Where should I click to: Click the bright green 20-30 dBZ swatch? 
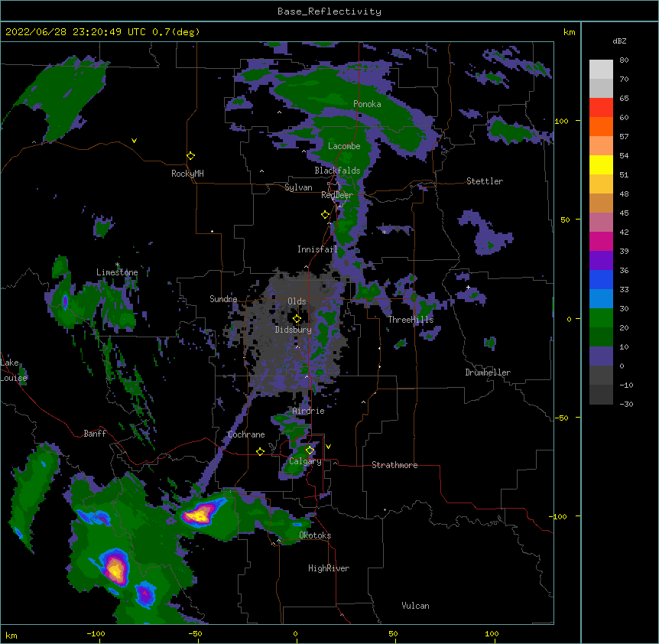(x=601, y=318)
